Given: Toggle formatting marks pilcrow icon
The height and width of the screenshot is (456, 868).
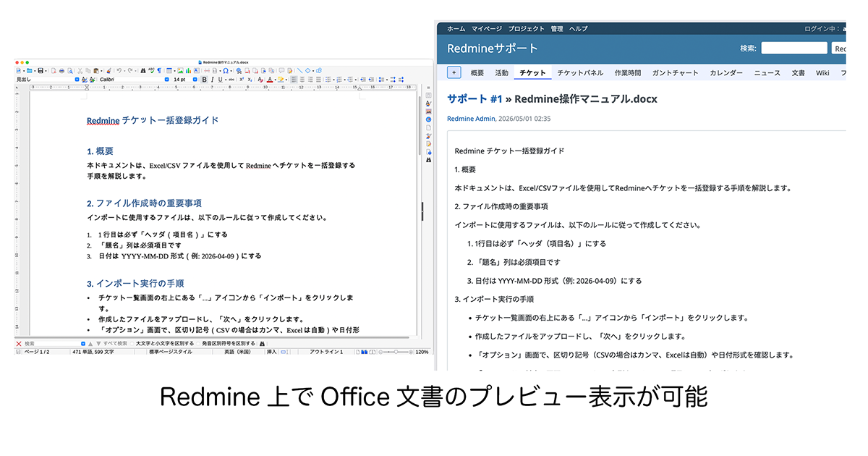Looking at the screenshot, I should coord(159,71).
